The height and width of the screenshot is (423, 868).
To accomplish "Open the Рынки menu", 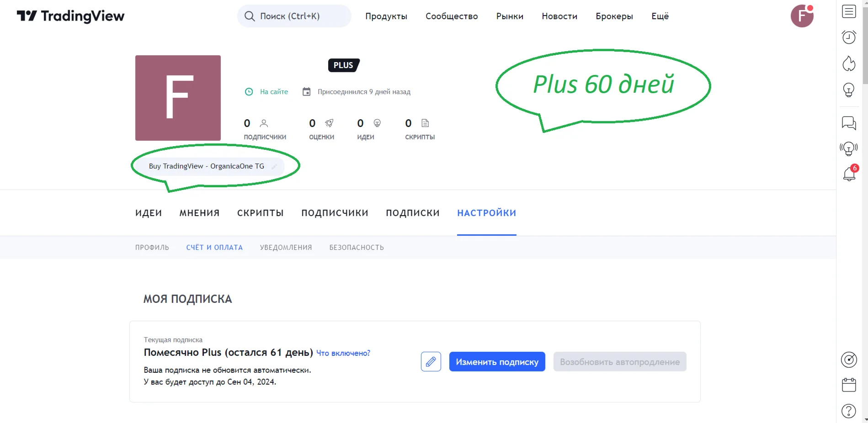I will [x=510, y=16].
